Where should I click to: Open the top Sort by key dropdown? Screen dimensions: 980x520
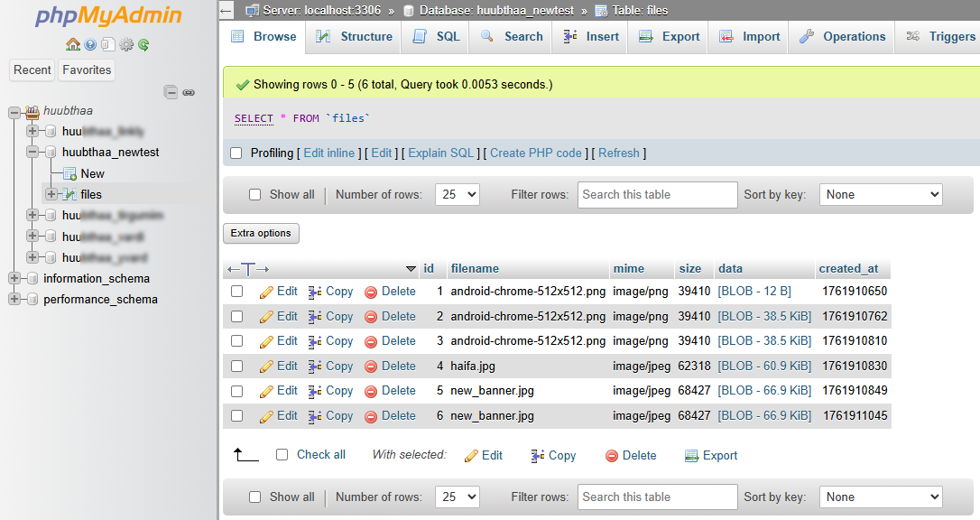pyautogui.click(x=881, y=194)
